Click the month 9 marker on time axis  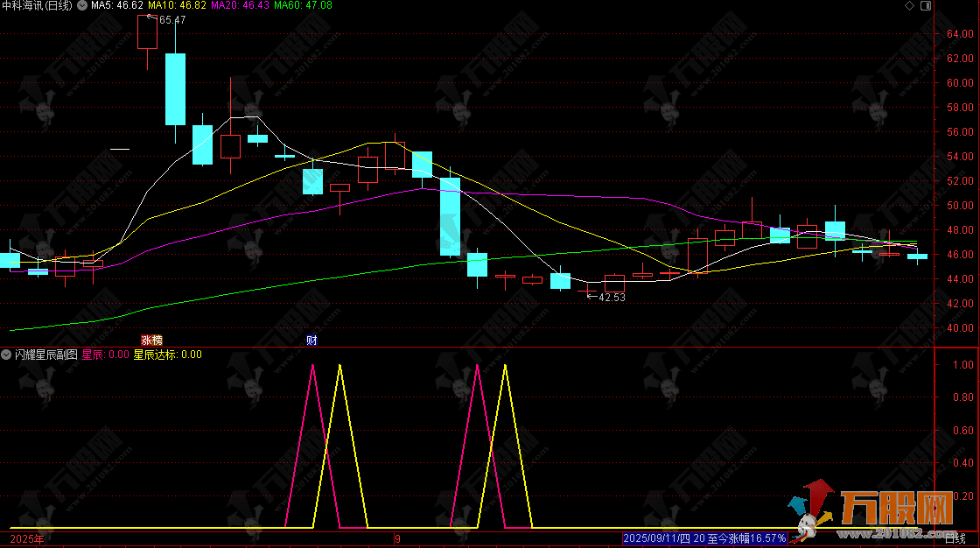[397, 539]
